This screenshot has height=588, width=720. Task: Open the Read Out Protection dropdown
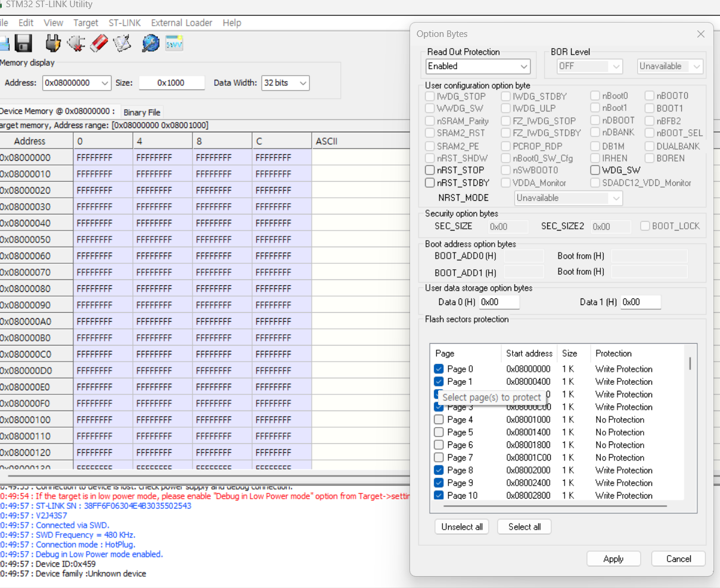pyautogui.click(x=522, y=66)
